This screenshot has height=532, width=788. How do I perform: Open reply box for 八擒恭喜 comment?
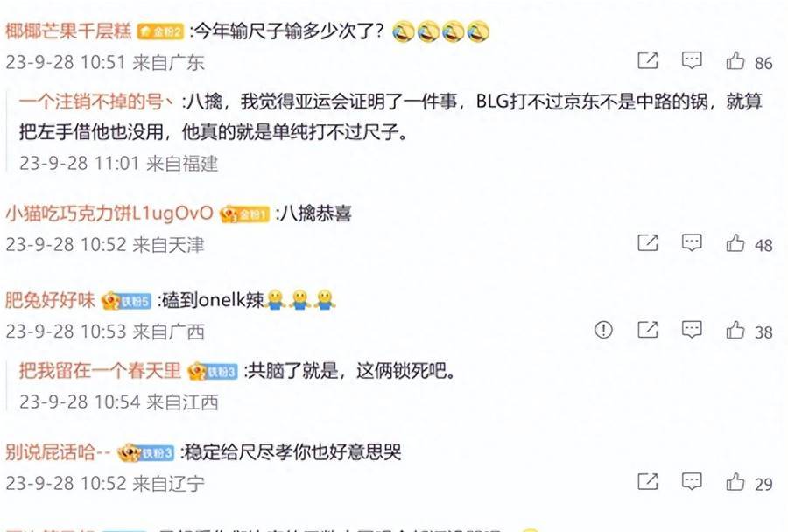tap(692, 243)
